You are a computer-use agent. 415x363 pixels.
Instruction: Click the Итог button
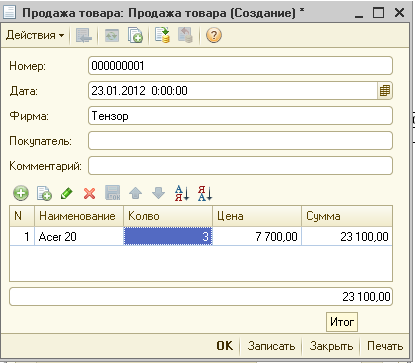(342, 322)
